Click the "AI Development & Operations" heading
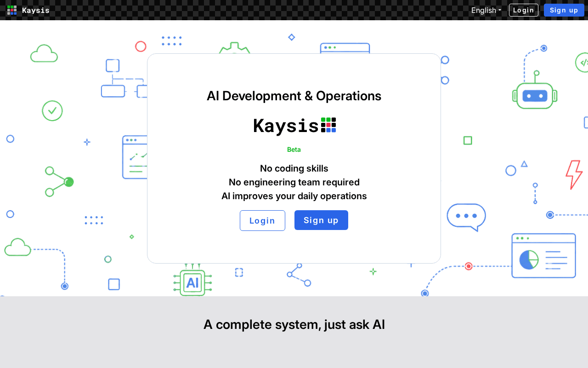 tap(294, 96)
